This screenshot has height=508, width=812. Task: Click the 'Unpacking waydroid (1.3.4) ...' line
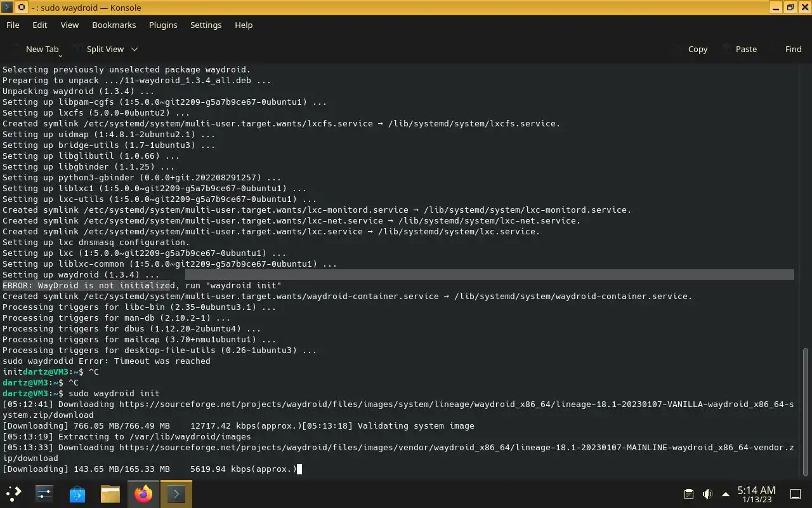point(79,91)
